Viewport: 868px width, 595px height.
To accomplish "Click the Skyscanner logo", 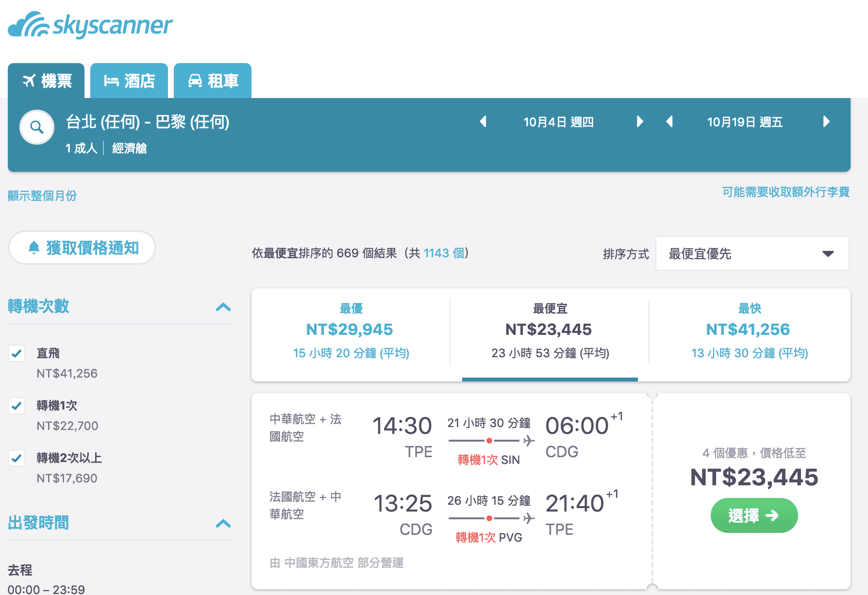I will pos(90,25).
